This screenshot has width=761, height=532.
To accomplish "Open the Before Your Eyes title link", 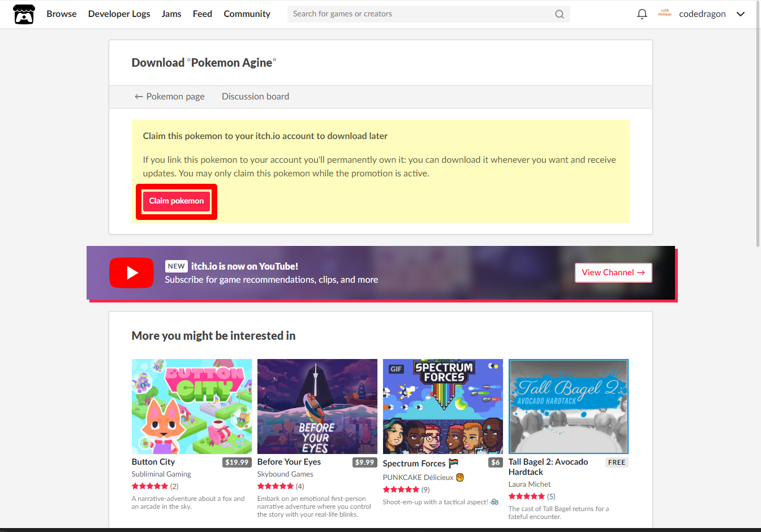I will pos(289,462).
